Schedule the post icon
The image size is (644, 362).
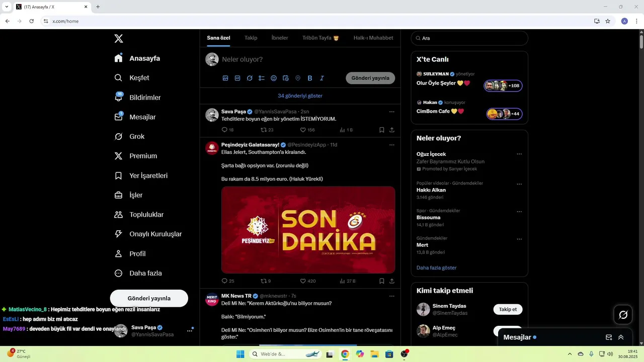(x=286, y=78)
